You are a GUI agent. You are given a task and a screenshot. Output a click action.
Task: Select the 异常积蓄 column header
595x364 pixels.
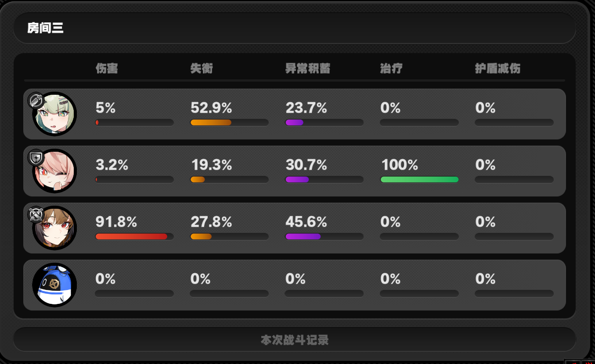[x=308, y=68]
